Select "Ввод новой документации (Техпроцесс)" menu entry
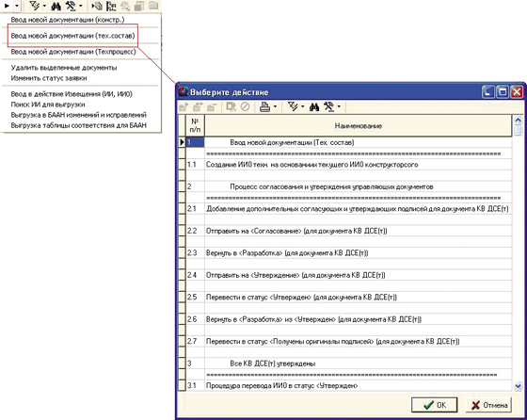 (73, 52)
